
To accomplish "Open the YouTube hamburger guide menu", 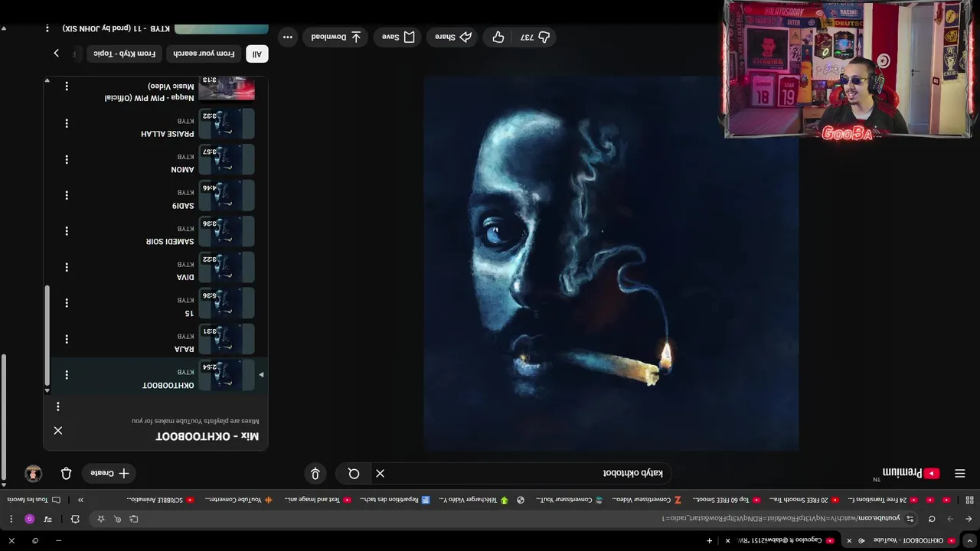I will pyautogui.click(x=960, y=474).
